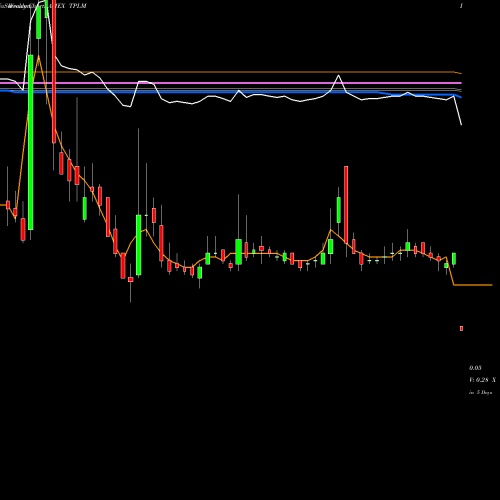
Task: Click the 'in 5 Days' label
Action: [x=480, y=393]
